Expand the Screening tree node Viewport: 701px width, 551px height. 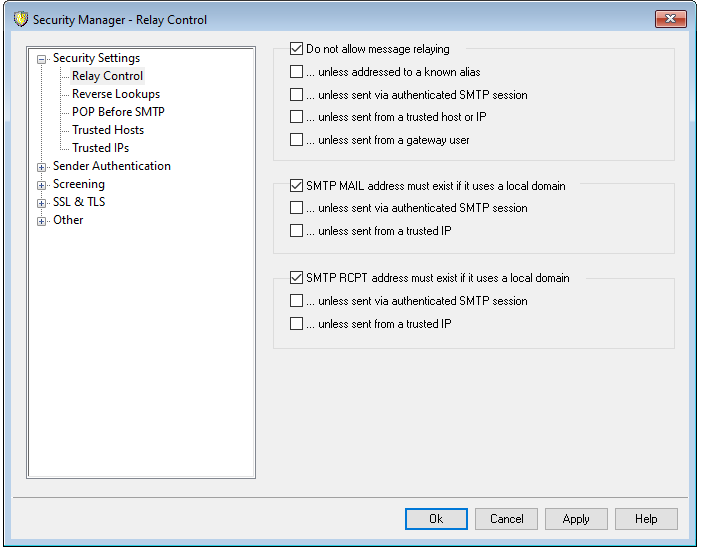42,185
